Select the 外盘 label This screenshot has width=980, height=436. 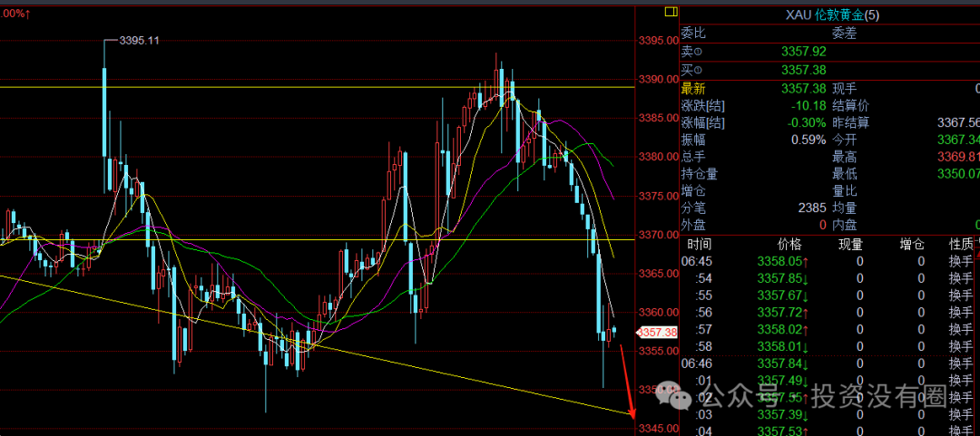(692, 225)
